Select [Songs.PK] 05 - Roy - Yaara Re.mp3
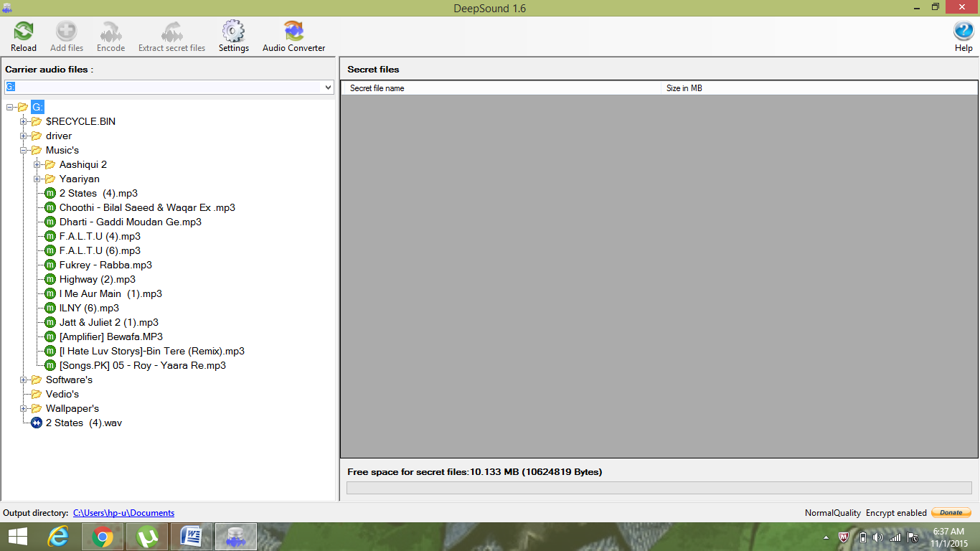The height and width of the screenshot is (551, 980). pyautogui.click(x=143, y=365)
